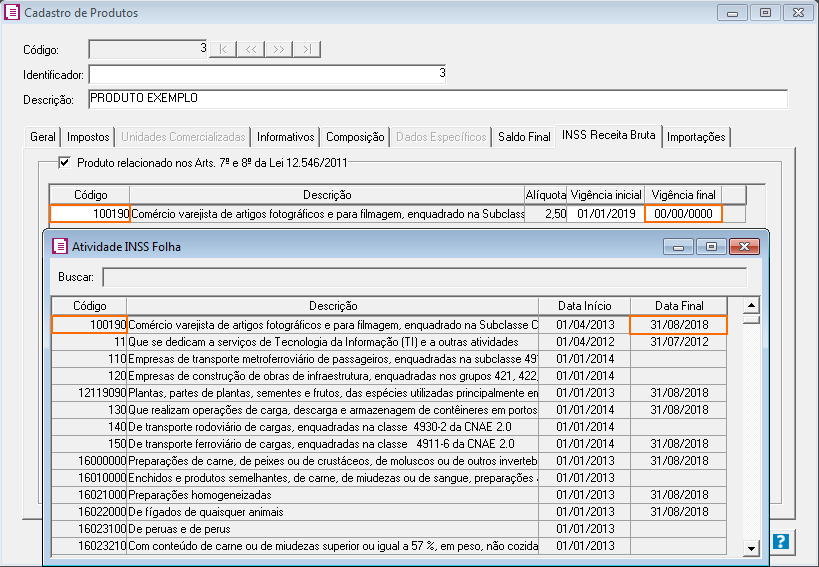The image size is (819, 567).
Task: Open the Geral tab
Action: [x=42, y=137]
